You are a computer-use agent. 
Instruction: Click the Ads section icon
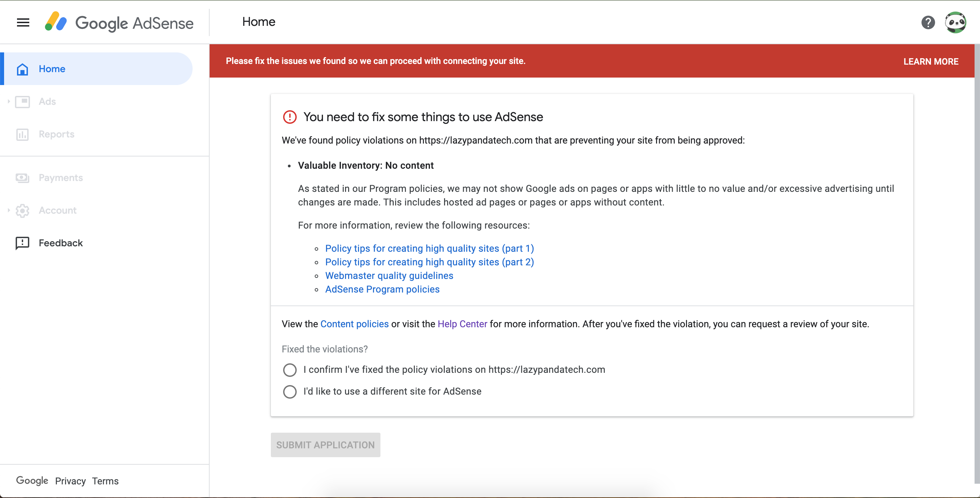(22, 101)
